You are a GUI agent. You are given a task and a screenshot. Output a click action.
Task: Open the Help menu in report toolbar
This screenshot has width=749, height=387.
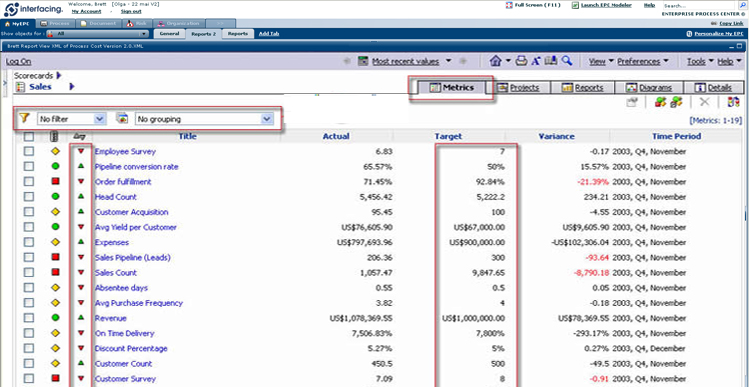click(729, 62)
